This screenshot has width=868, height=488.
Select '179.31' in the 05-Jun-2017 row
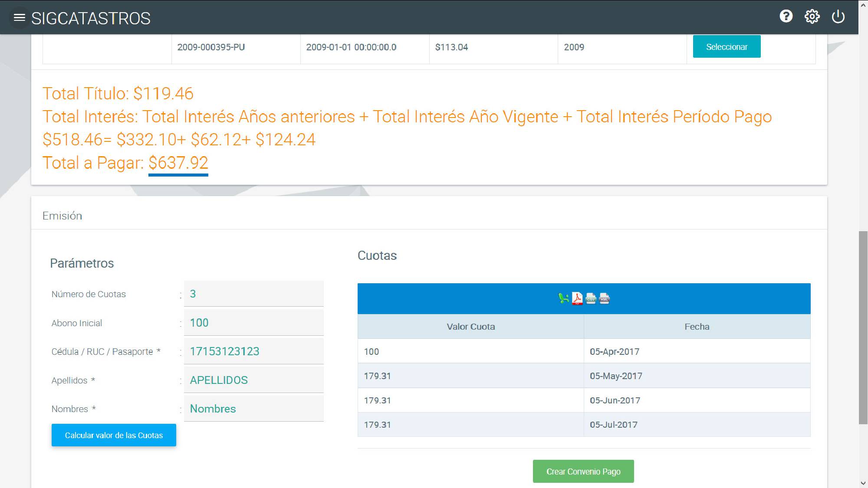click(470, 400)
